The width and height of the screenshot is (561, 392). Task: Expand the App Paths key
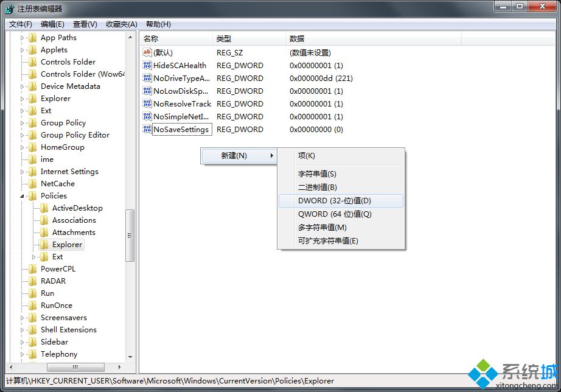tap(22, 38)
